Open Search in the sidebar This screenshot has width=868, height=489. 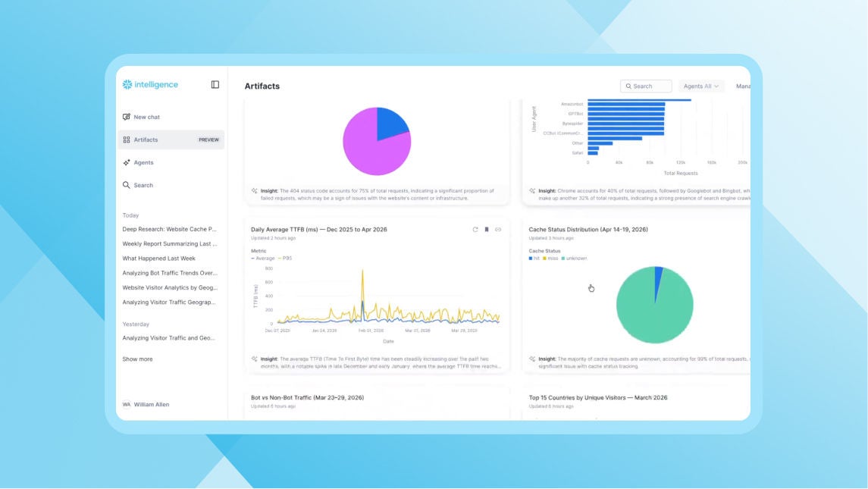point(171,185)
